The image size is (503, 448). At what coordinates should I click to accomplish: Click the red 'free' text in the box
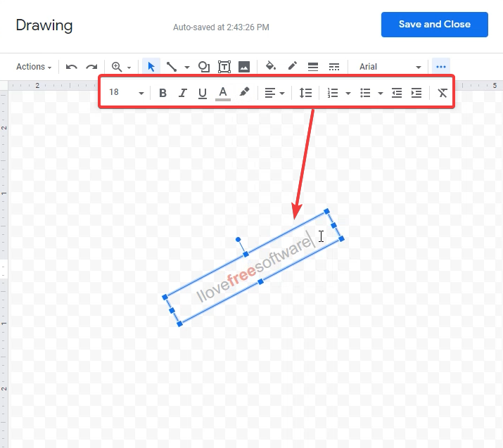pyautogui.click(x=242, y=278)
